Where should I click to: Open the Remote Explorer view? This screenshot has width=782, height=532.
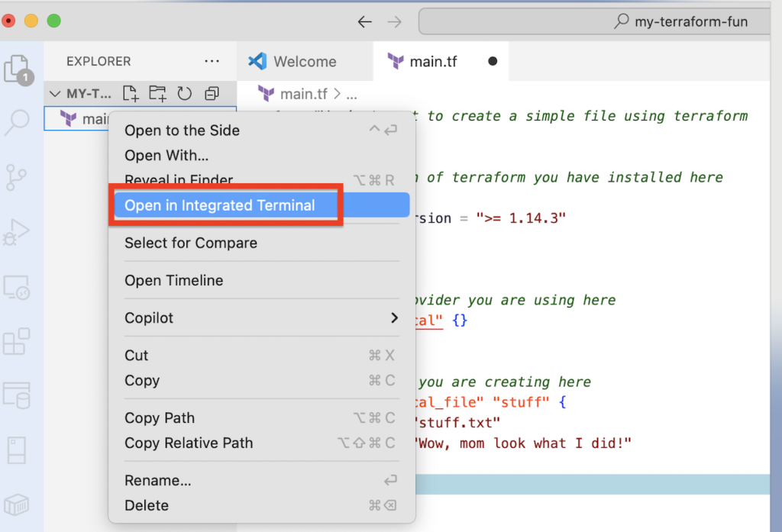pyautogui.click(x=17, y=287)
